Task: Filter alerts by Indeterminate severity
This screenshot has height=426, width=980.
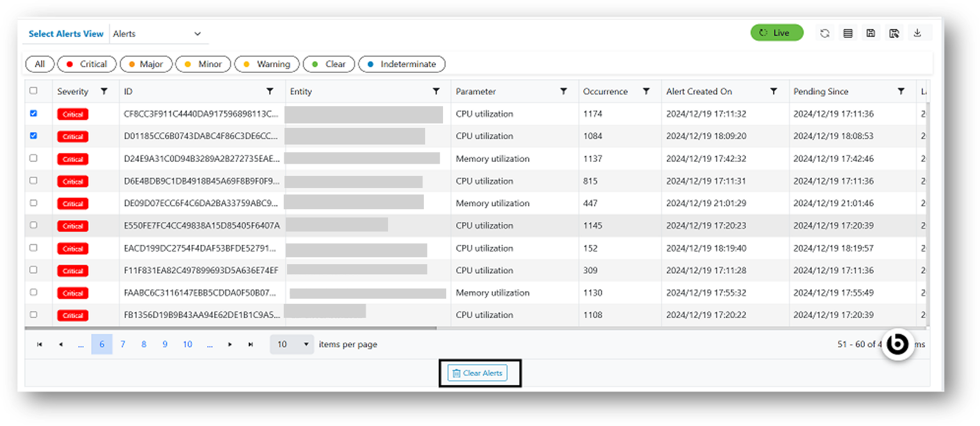Action: (x=402, y=64)
